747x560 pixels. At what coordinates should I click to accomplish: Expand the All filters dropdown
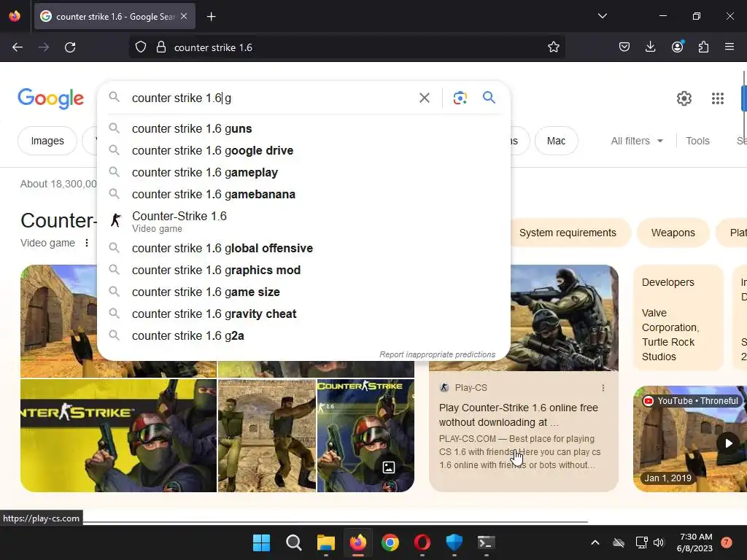coord(636,141)
